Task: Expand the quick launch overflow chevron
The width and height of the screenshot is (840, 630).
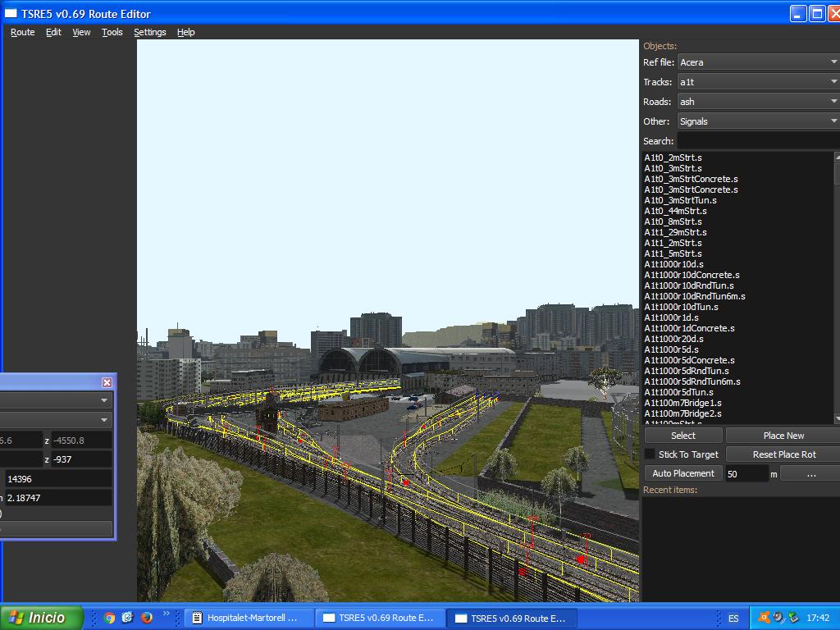Action: (167, 614)
